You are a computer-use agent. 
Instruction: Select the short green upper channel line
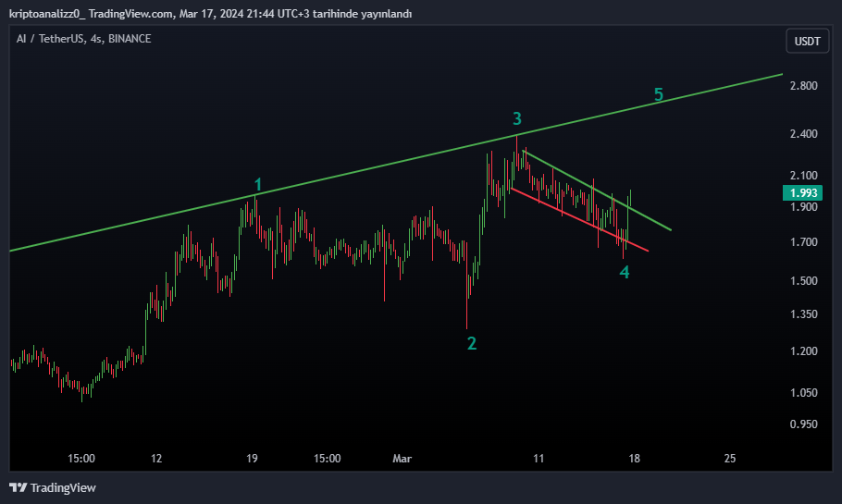[597, 191]
